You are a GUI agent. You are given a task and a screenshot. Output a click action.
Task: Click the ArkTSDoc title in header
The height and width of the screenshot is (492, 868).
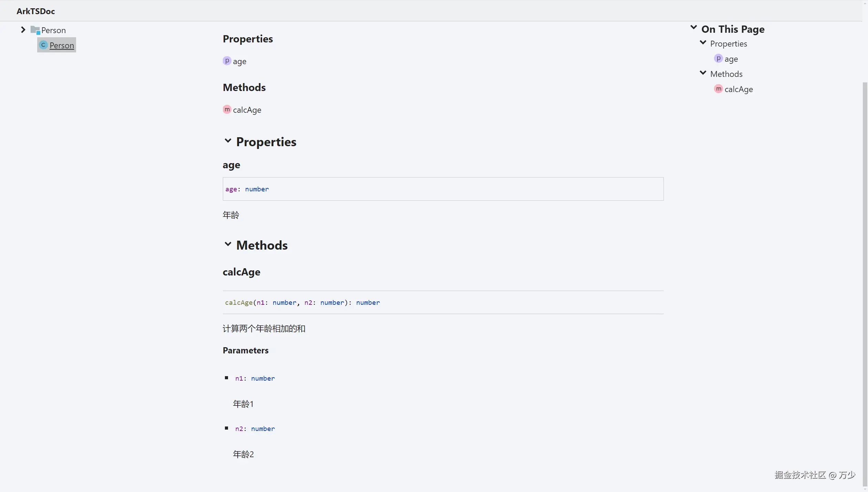pyautogui.click(x=35, y=11)
